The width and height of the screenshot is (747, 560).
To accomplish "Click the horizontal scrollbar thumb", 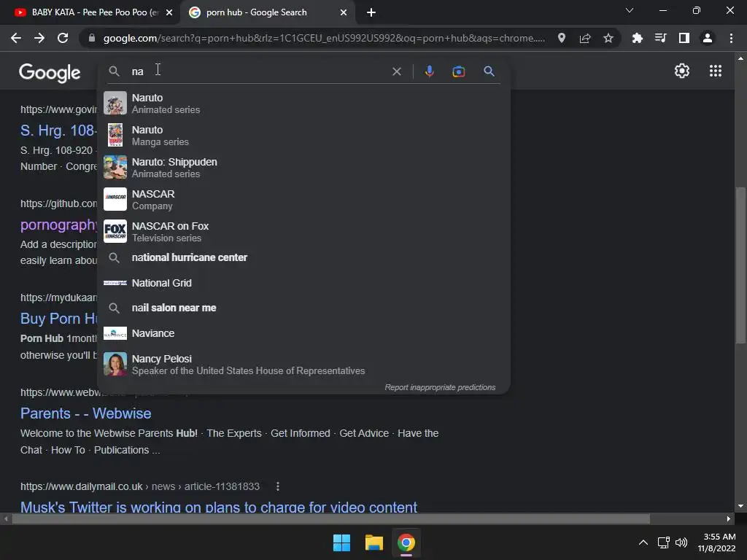I will pyautogui.click(x=330, y=518).
